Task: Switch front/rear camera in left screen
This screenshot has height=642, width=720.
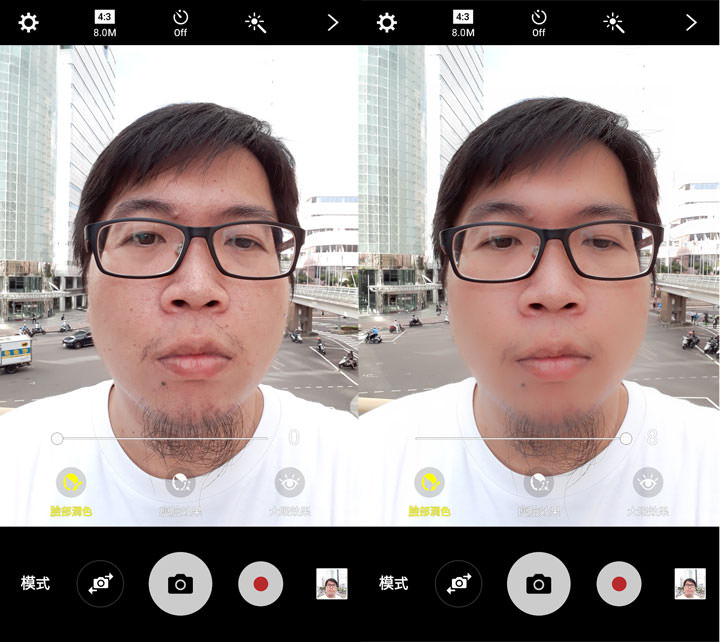Action: [100, 583]
